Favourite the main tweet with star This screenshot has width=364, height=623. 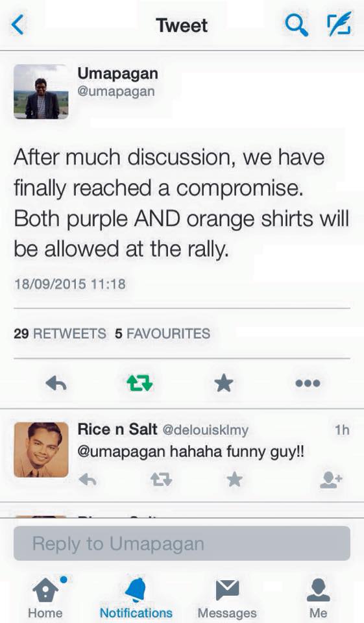224,383
